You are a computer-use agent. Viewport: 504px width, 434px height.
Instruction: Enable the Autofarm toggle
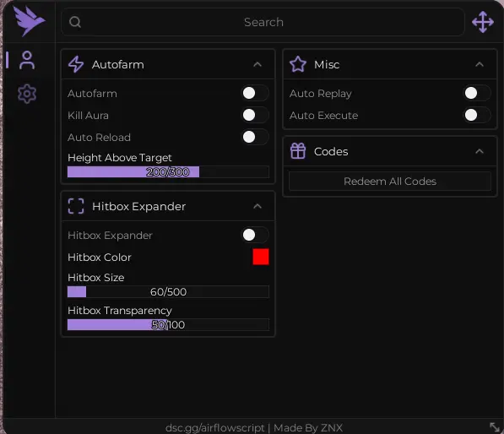[255, 93]
